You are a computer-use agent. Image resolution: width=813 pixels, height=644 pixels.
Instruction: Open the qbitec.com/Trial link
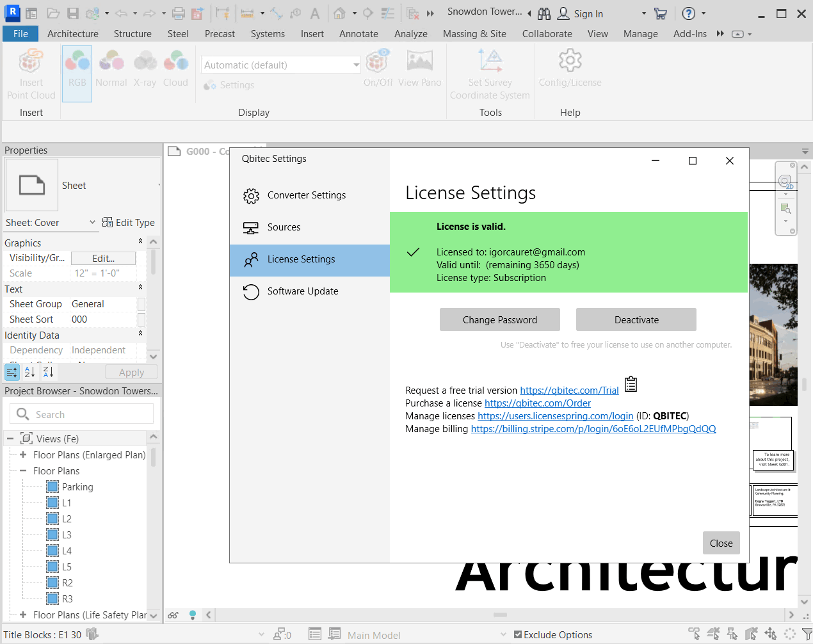coord(569,390)
